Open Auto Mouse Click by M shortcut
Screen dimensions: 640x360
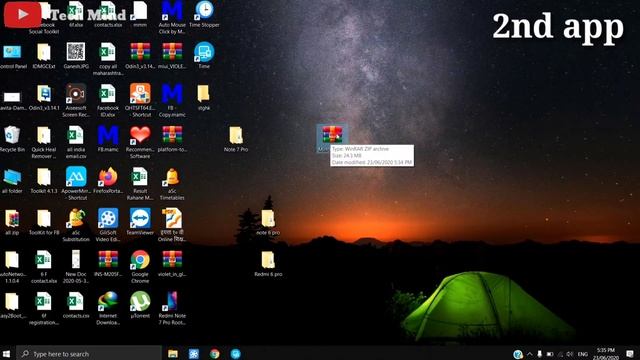[x=172, y=17]
